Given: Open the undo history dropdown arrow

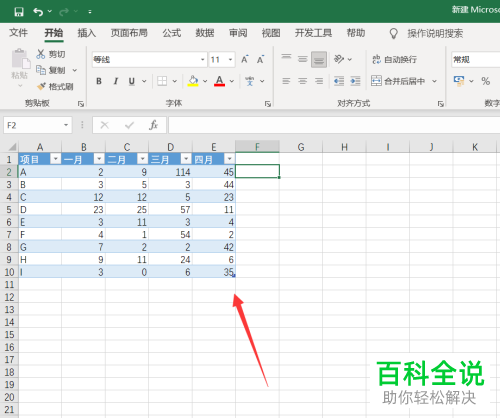Looking at the screenshot, I should (50, 12).
